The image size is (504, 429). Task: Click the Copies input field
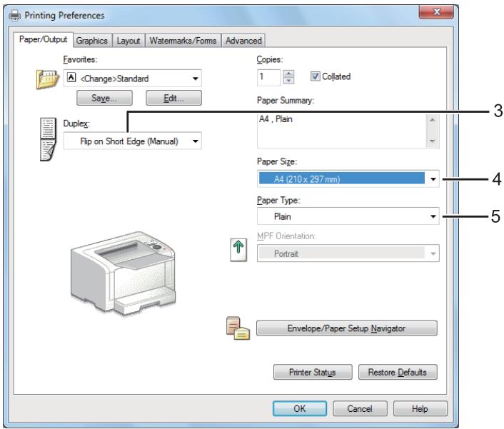point(268,77)
